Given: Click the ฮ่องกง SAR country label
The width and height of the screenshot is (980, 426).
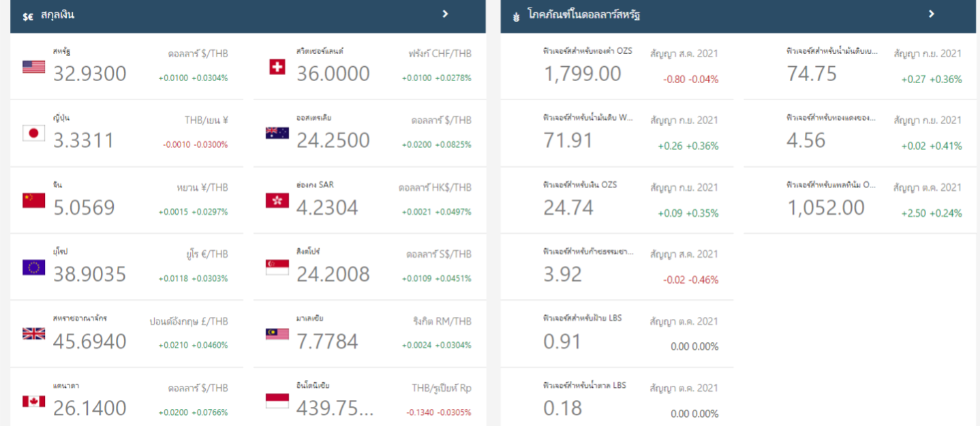Looking at the screenshot, I should point(315,185).
